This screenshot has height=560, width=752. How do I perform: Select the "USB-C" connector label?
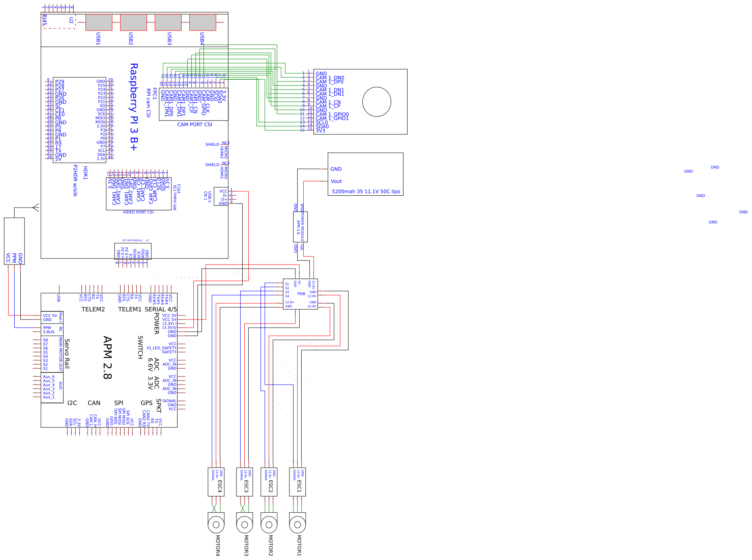pos(210,197)
